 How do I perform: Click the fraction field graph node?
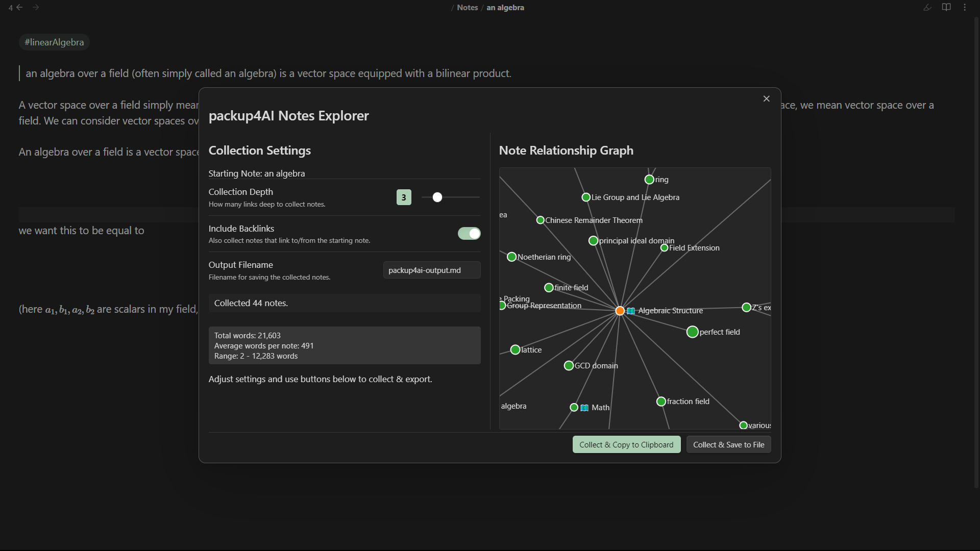pos(661,402)
